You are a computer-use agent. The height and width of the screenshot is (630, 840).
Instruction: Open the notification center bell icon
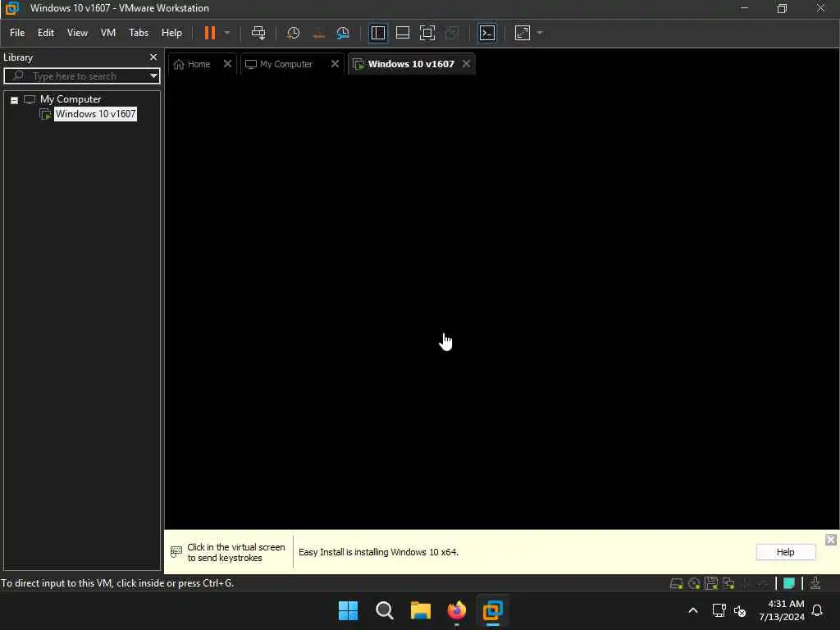(x=817, y=610)
